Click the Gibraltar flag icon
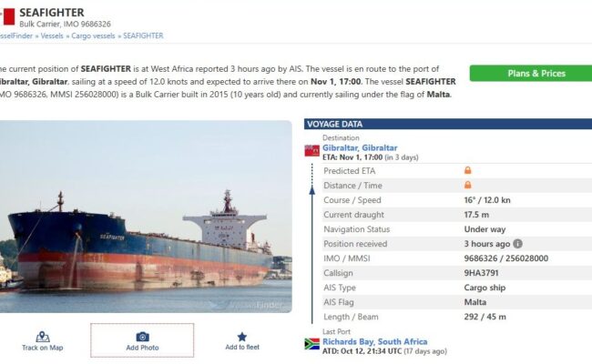Viewport: 592px width, 364px height. [311, 150]
